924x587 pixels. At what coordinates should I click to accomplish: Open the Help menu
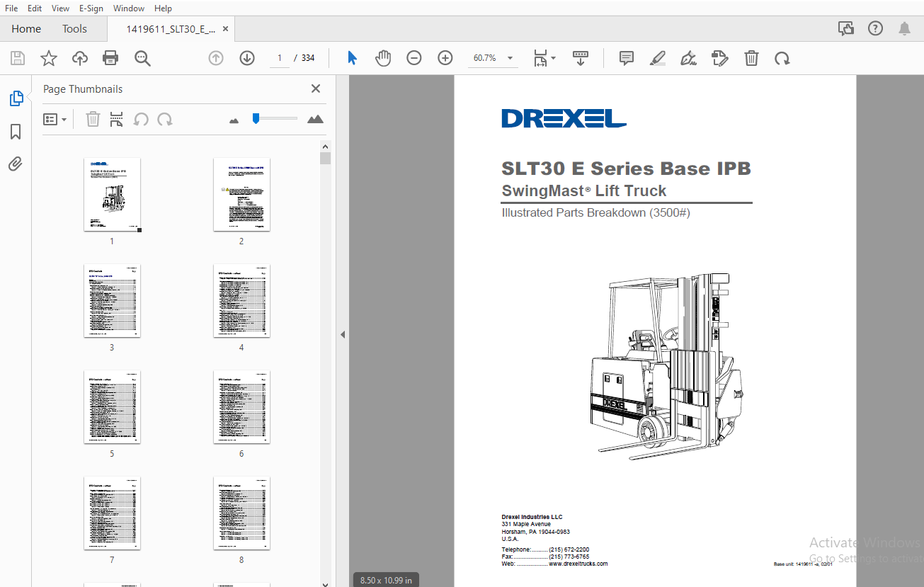tap(163, 8)
